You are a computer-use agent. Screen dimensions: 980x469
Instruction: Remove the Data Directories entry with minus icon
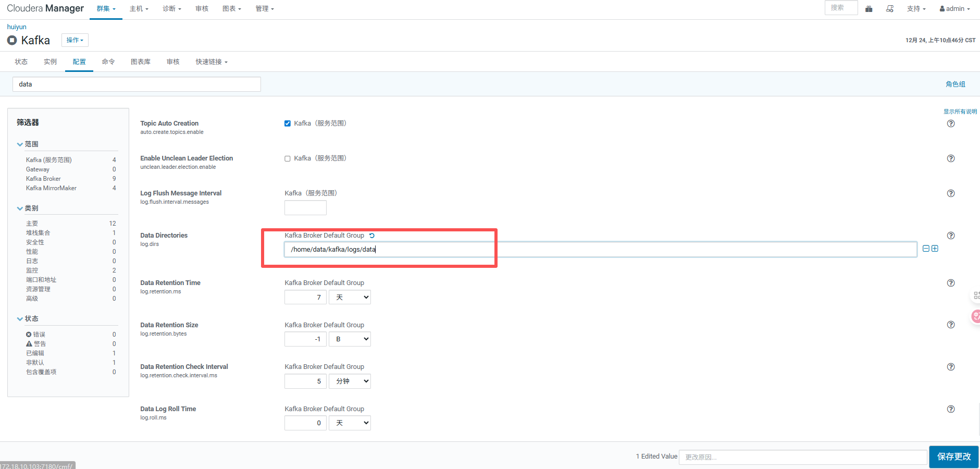[926, 249]
